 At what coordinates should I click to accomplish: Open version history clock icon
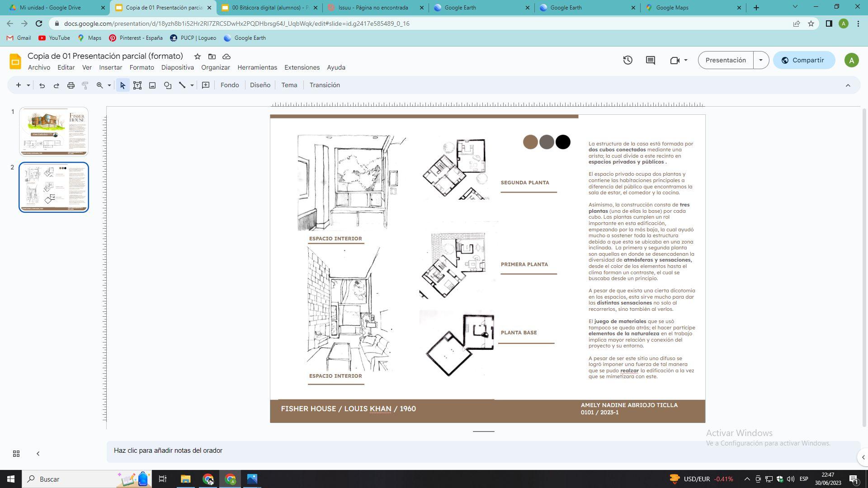[x=627, y=60]
